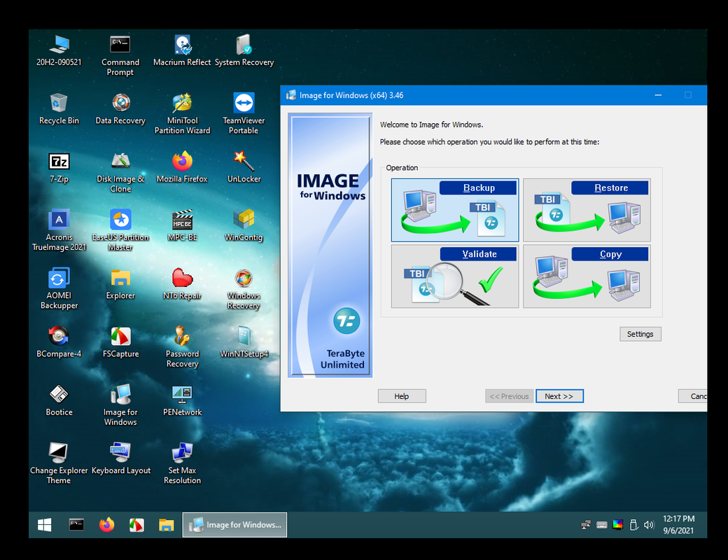This screenshot has width=728, height=560.
Task: Select the Backup operation tile
Action: pos(455,210)
